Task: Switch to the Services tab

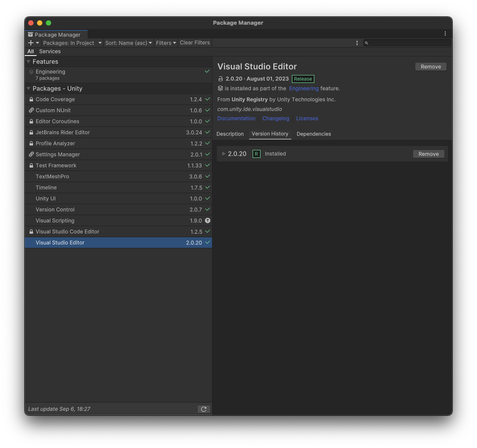Action: (50, 52)
